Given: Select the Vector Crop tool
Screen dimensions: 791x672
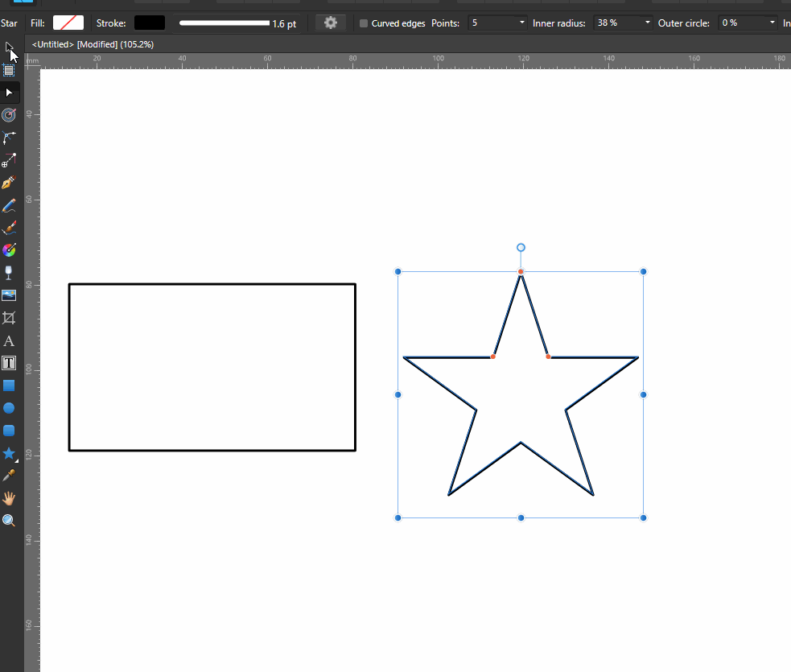Looking at the screenshot, I should tap(9, 318).
